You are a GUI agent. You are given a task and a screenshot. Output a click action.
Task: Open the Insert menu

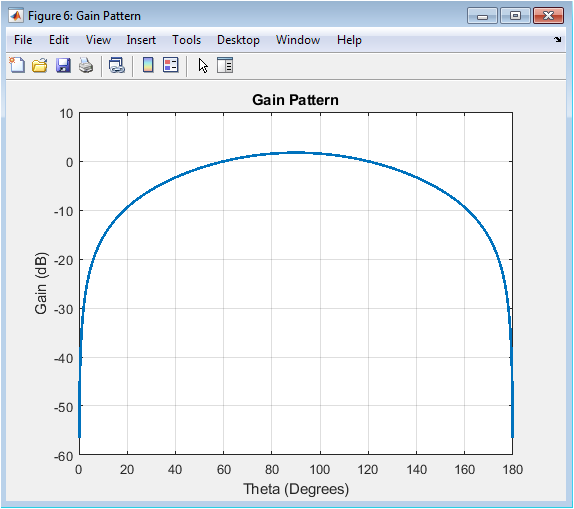point(141,40)
